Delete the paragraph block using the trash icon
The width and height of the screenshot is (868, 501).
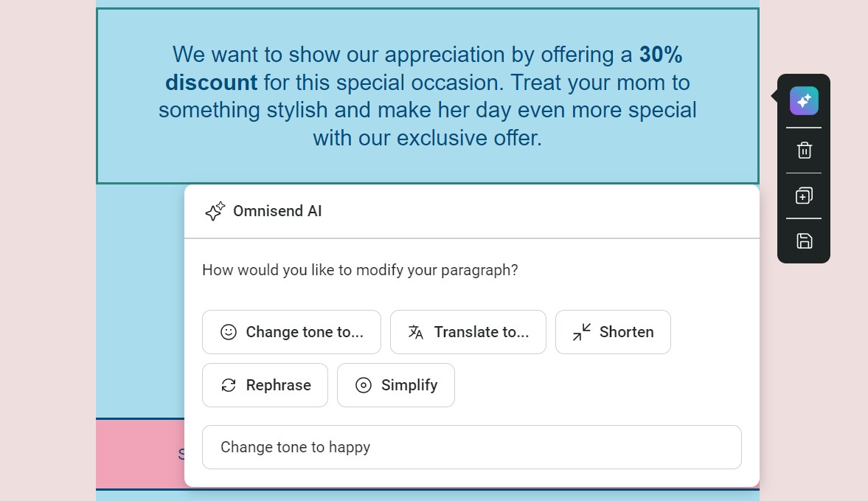(x=803, y=150)
